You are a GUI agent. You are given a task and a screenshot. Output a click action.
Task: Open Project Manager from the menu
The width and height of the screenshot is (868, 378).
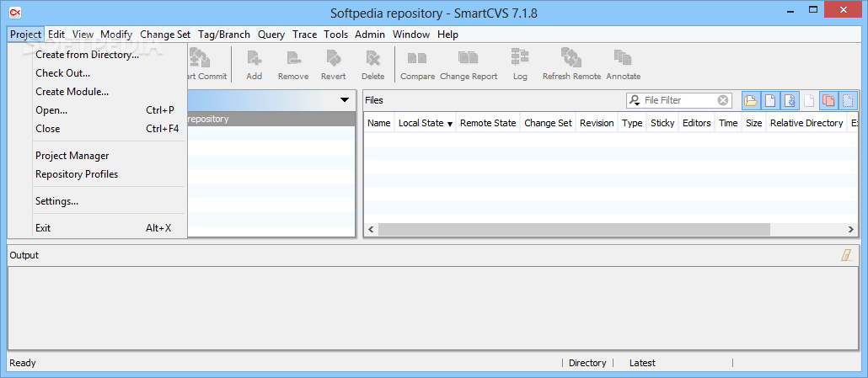point(98,156)
